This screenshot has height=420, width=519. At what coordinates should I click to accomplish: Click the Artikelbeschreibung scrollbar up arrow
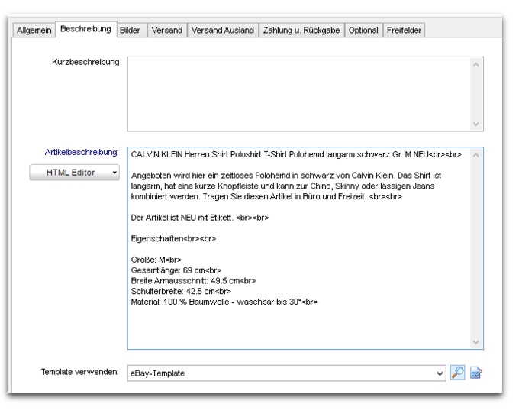pyautogui.click(x=476, y=155)
